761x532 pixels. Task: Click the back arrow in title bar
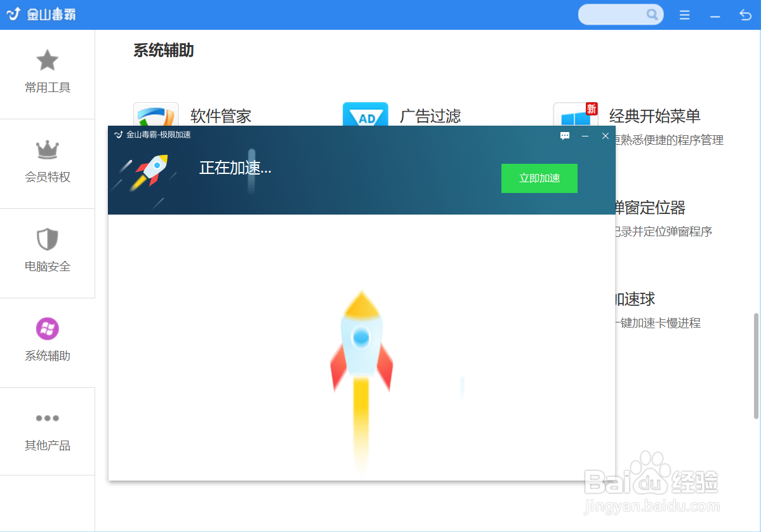click(x=746, y=15)
